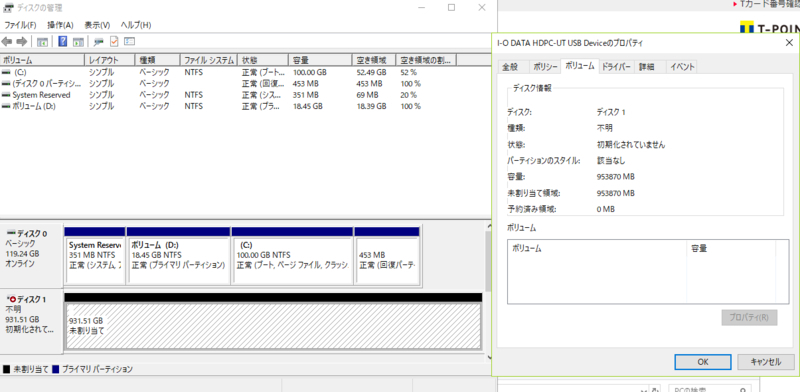Select the System Reserved volume row
Screen dimensions: 800x392
click(x=229, y=95)
